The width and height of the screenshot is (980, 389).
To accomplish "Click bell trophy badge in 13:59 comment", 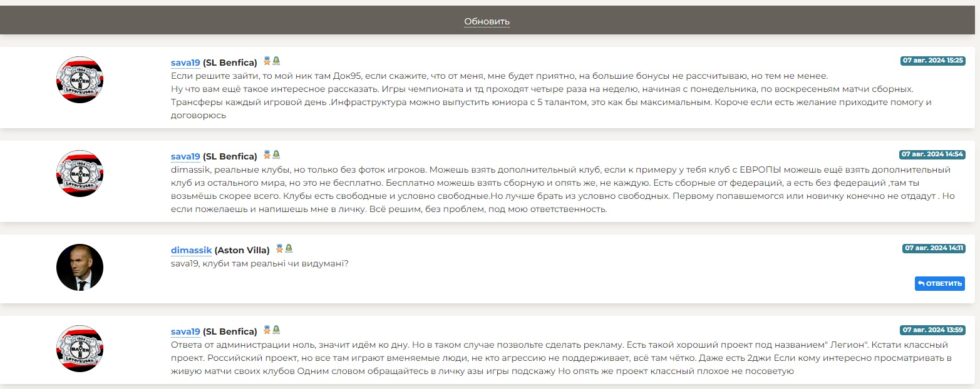I will tap(276, 330).
